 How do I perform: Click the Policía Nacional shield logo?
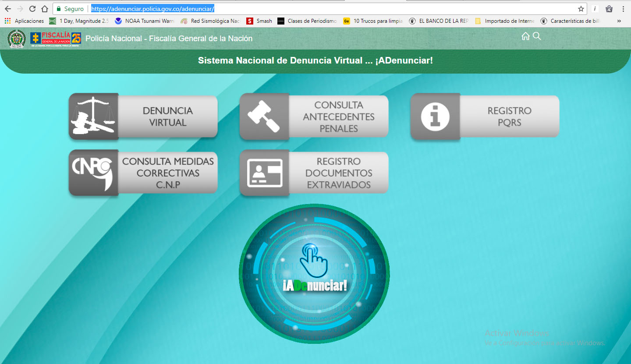click(17, 39)
